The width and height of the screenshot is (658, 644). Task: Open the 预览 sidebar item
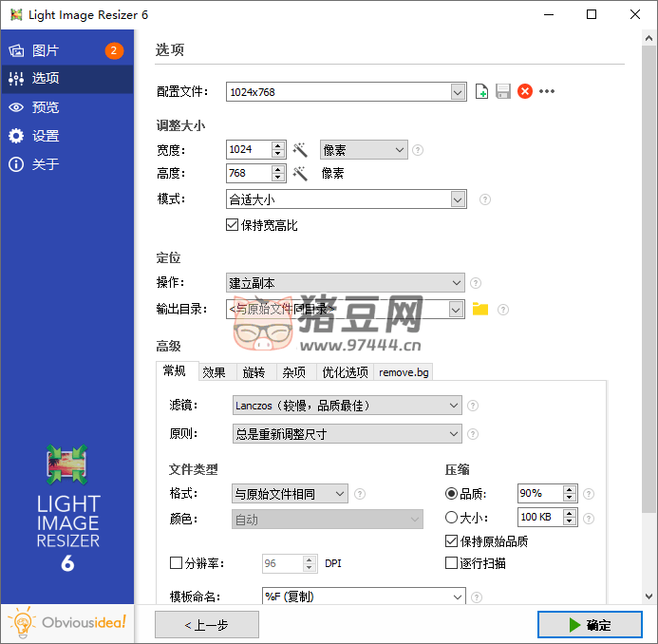coord(46,107)
